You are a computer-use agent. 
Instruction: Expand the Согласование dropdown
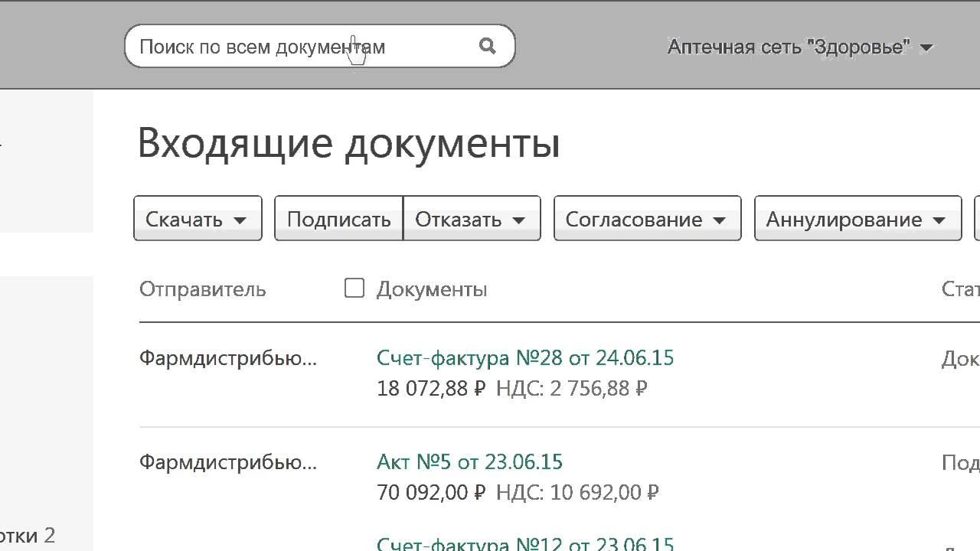pos(647,220)
